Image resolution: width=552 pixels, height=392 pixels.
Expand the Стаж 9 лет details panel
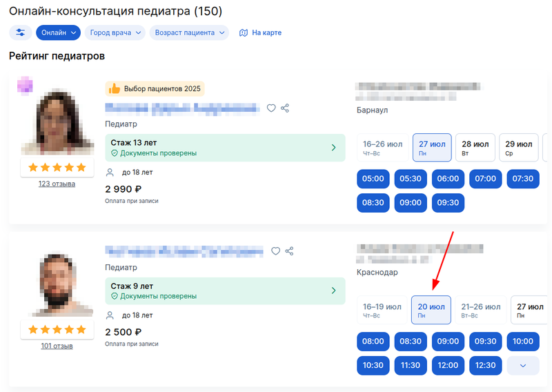pyautogui.click(x=226, y=291)
